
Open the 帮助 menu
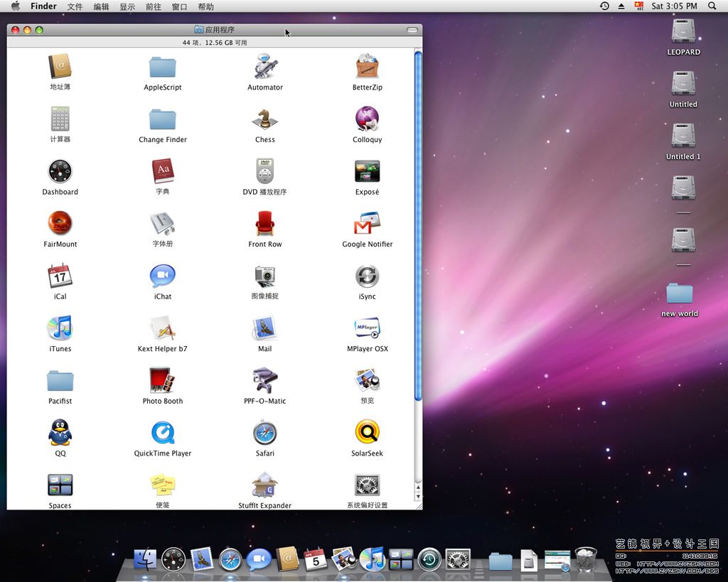coord(205,6)
